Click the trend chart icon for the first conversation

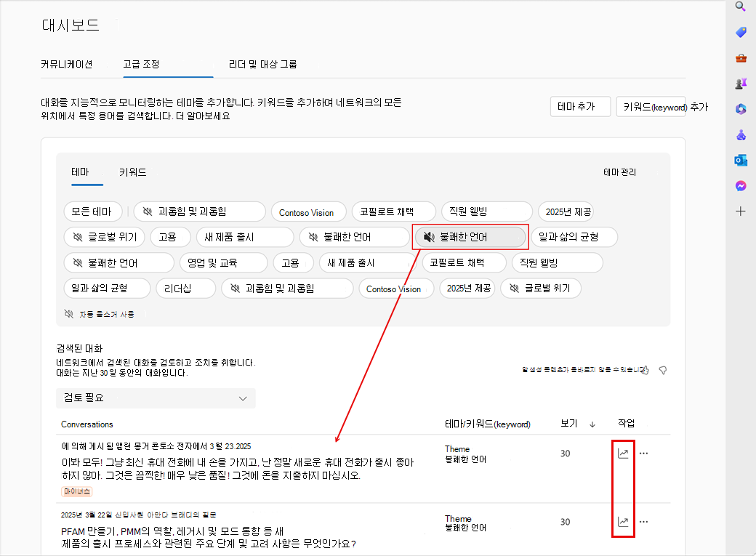(623, 453)
